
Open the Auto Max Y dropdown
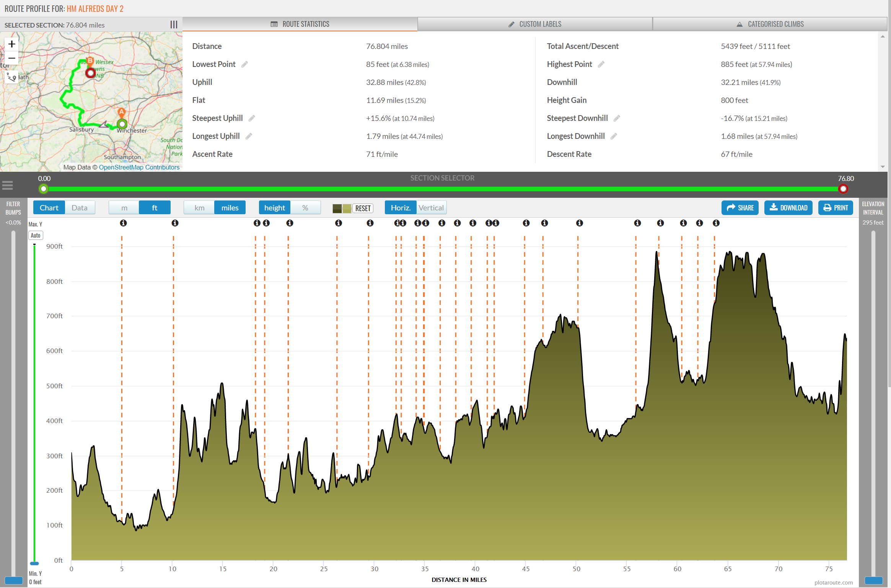[36, 235]
